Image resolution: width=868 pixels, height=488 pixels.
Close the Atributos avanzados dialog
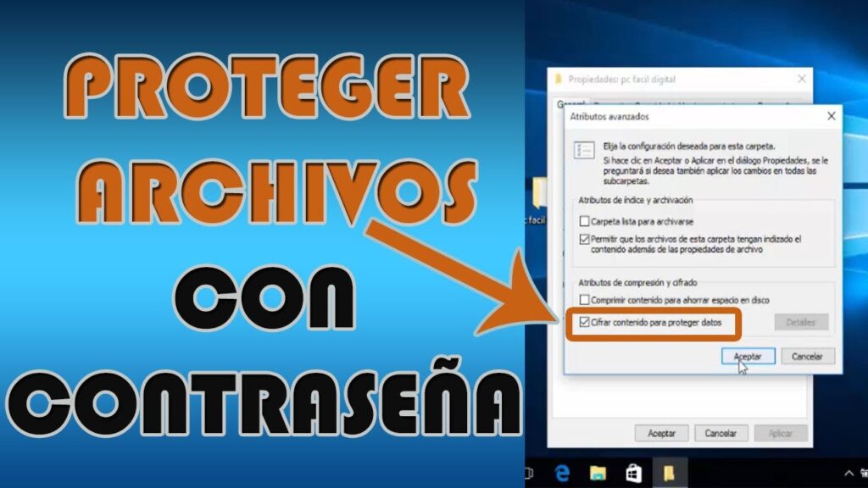(x=830, y=116)
